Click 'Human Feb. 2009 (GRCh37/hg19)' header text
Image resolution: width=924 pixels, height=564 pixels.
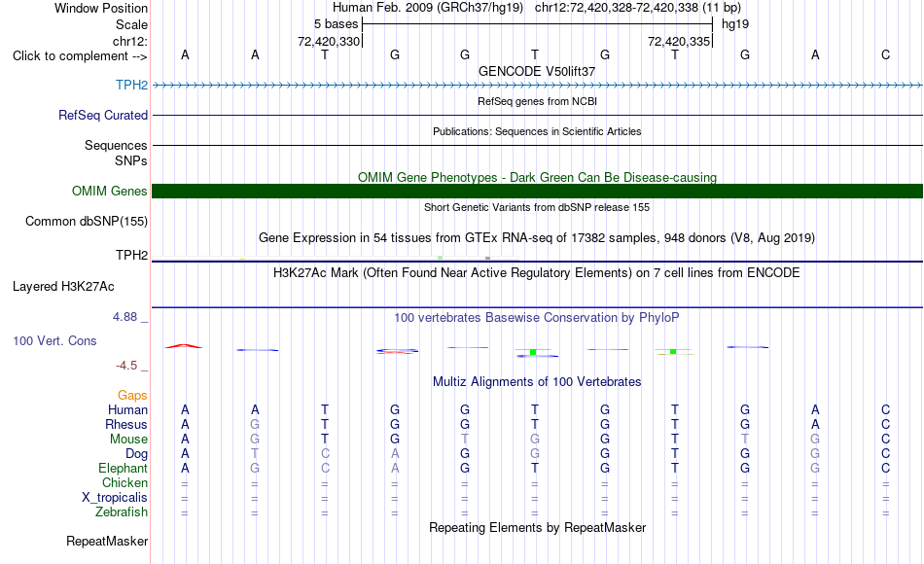click(x=428, y=8)
